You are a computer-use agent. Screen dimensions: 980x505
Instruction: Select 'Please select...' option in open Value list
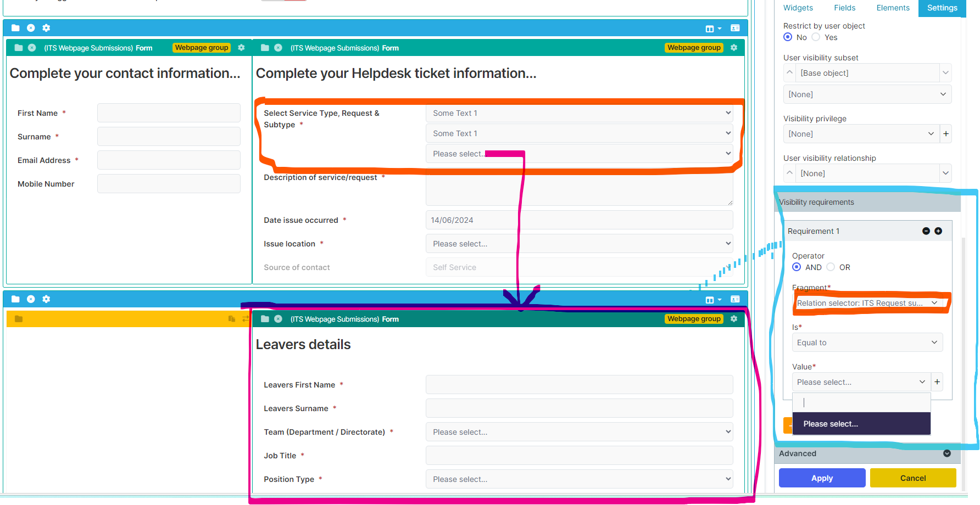click(861, 424)
